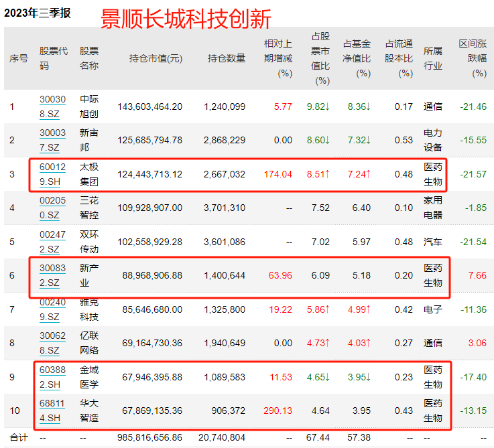This screenshot has width=494, height=448.
Task: Click the 63.96 change value
Action: tap(280, 275)
